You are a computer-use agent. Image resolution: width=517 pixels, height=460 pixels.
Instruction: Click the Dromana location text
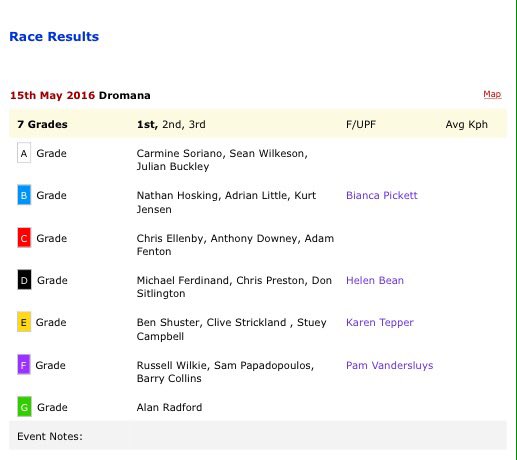[124, 95]
